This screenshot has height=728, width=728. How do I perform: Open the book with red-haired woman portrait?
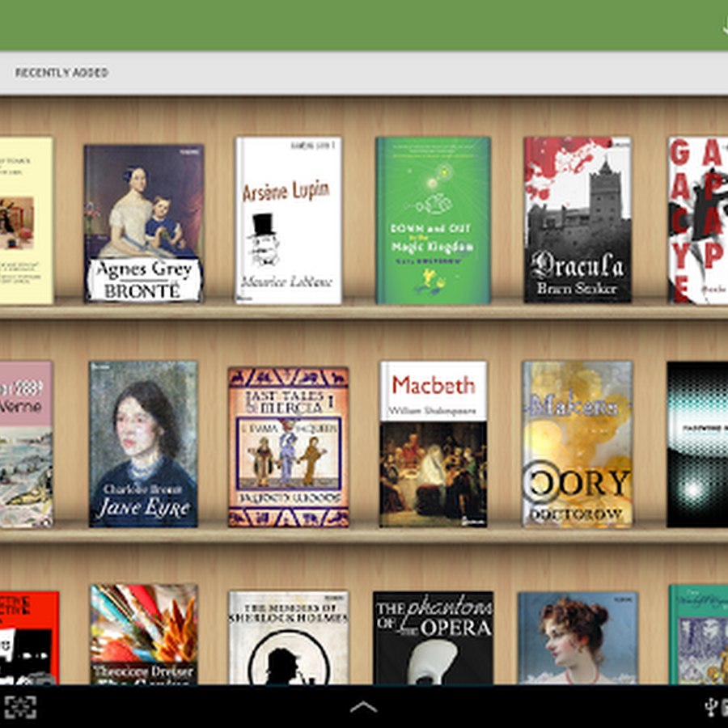tap(577, 637)
